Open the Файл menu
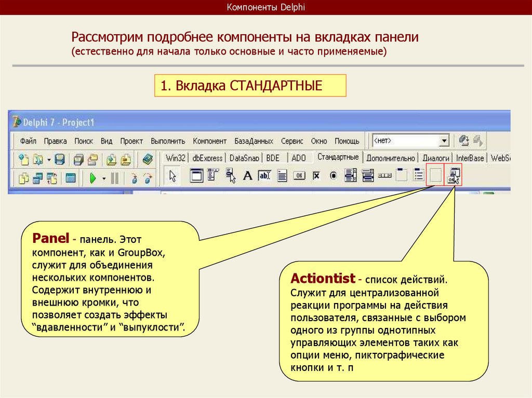This screenshot has width=532, height=398. pyautogui.click(x=28, y=141)
